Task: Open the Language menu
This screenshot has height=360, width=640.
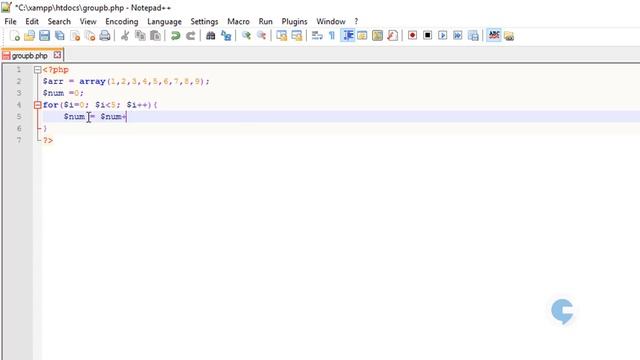Action: pos(164,22)
